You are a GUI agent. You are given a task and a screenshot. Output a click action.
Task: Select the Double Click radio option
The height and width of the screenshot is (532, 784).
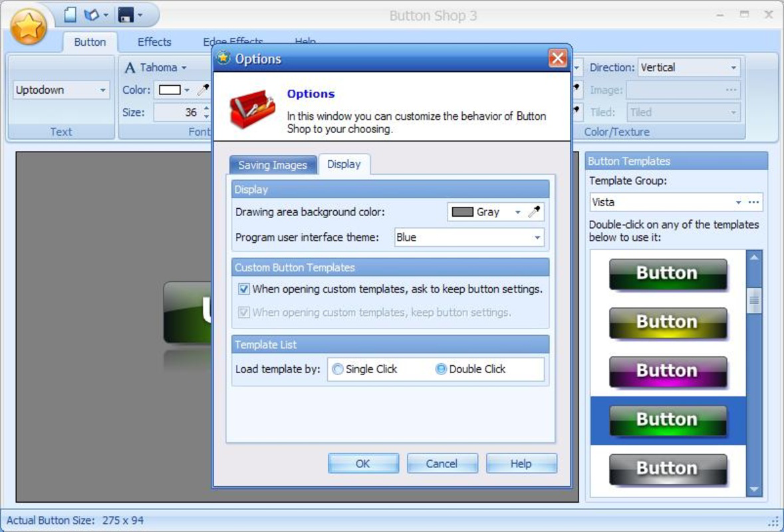[x=441, y=369]
